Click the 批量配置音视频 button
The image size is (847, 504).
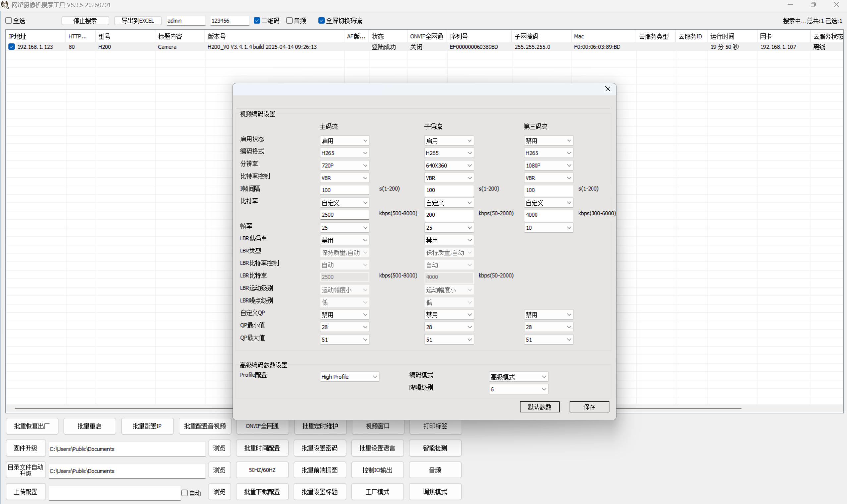pos(205,426)
